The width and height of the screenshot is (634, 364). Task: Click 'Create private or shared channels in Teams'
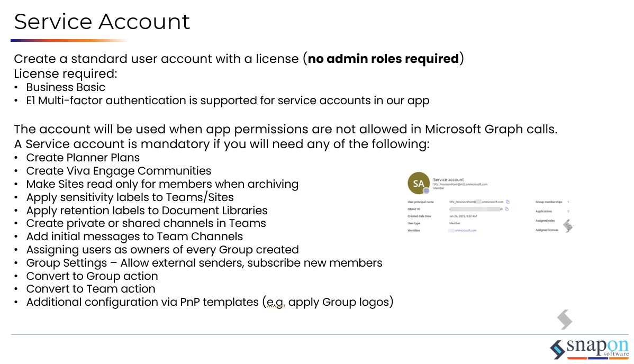[x=146, y=223]
